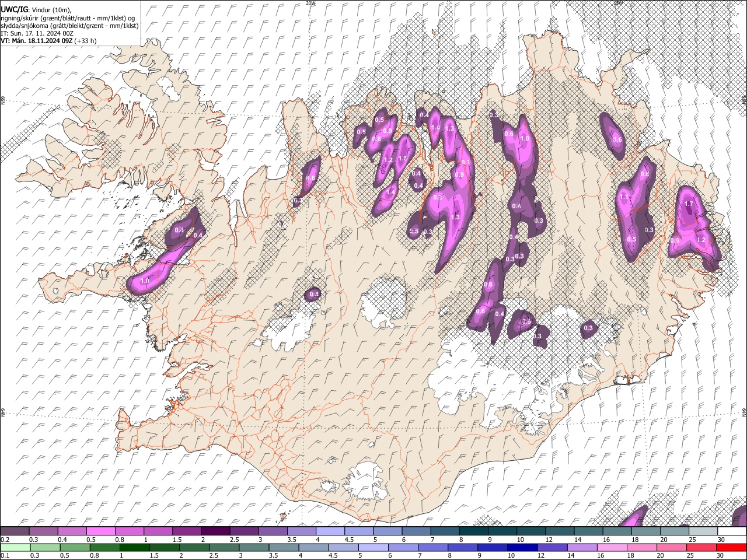Click the pale green 0.1 swatch in bottom legend row
747x560 pixels.
(15, 547)
